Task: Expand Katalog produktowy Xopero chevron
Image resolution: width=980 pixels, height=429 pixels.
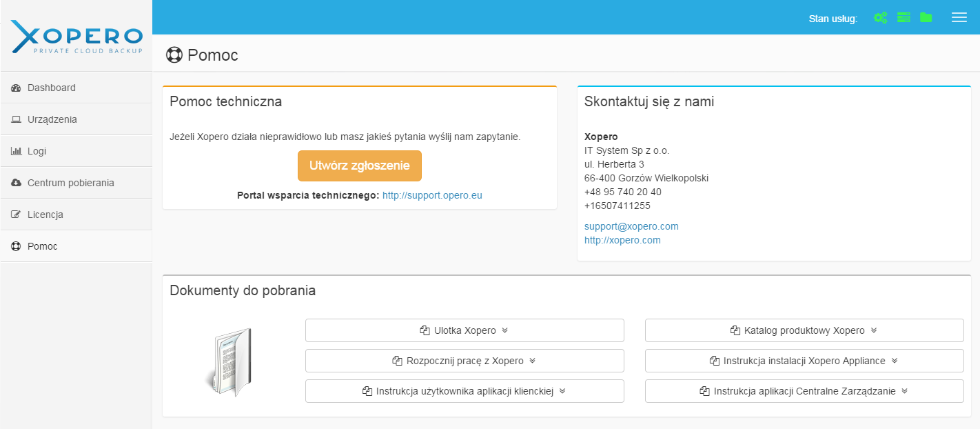Action: click(x=874, y=330)
